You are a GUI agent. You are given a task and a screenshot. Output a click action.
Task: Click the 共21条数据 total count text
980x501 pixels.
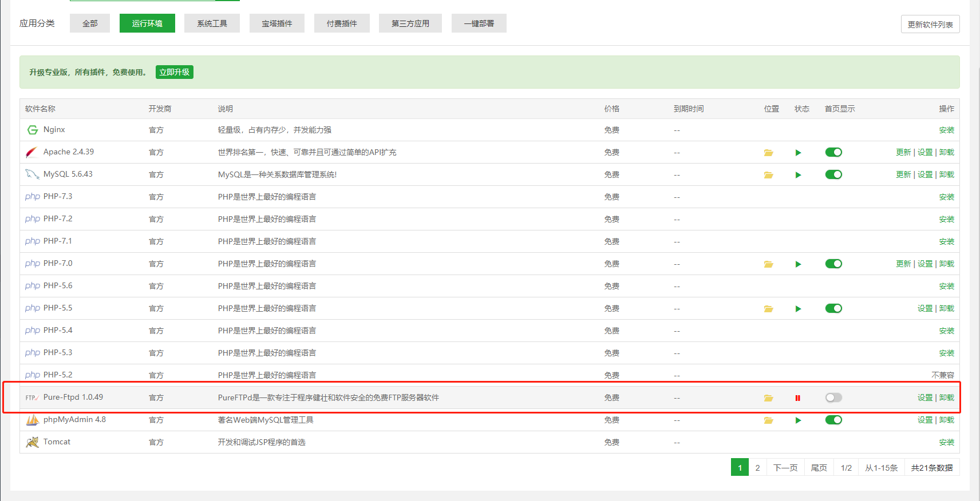(x=932, y=467)
